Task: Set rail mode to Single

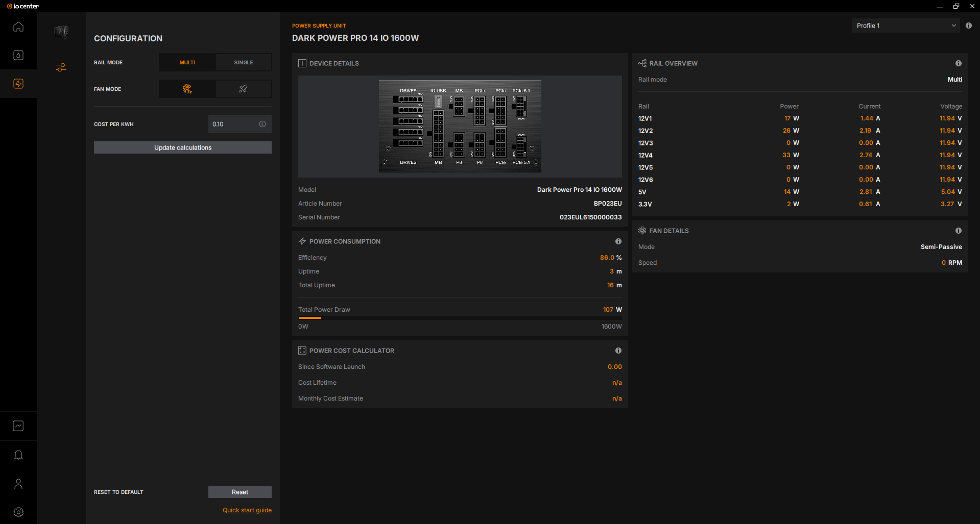Action: click(244, 62)
